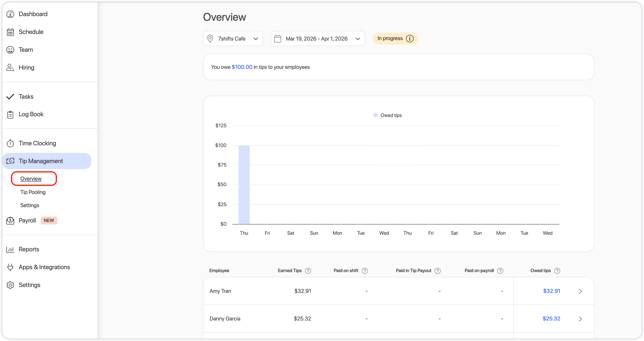Click the Dashboard gauge icon

pyautogui.click(x=10, y=14)
